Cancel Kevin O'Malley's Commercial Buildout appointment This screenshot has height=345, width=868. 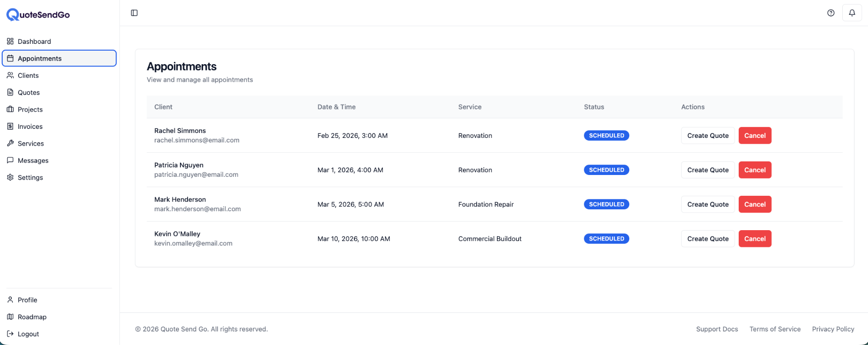[755, 239]
